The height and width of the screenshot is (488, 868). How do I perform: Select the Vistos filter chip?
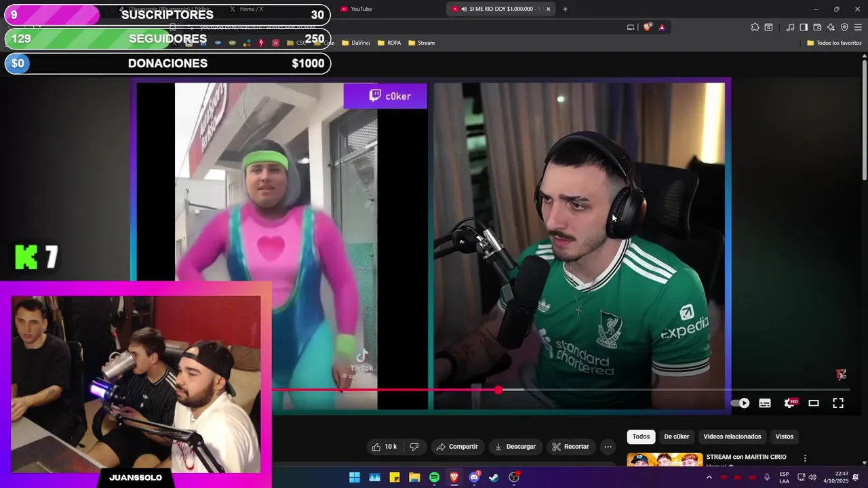tap(784, 436)
